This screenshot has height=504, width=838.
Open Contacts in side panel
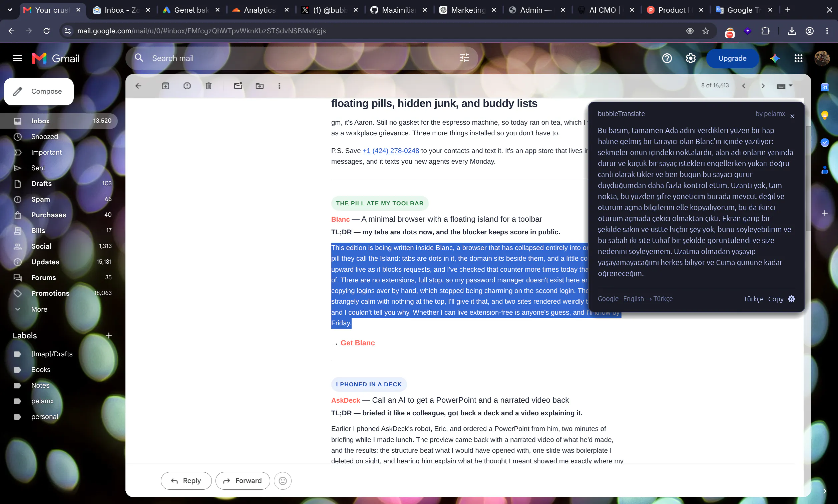(825, 169)
